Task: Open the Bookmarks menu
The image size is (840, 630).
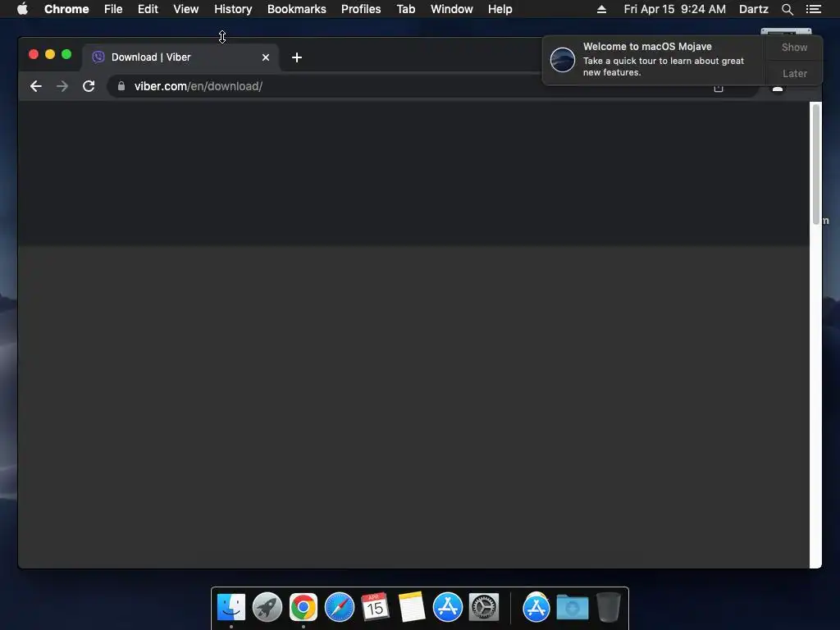Action: 297,9
